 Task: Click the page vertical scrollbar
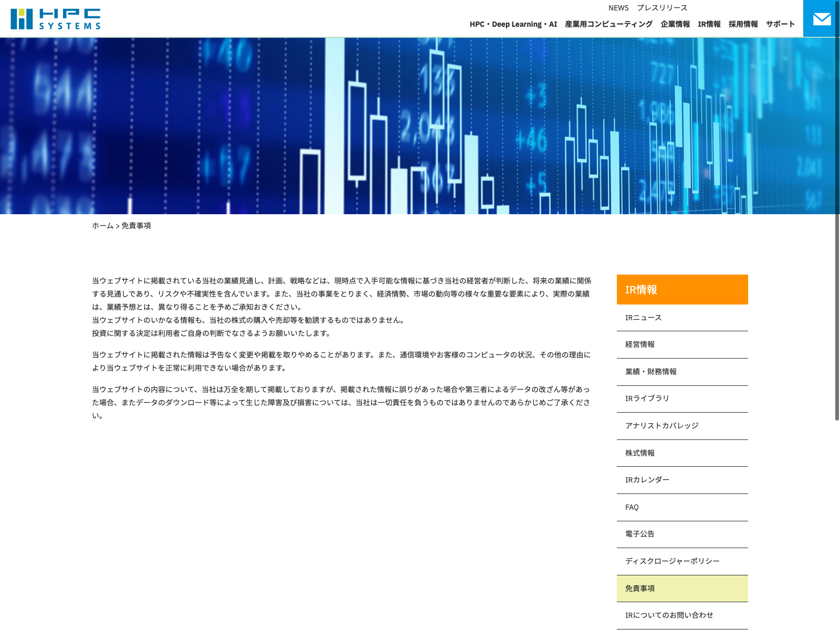point(837,210)
